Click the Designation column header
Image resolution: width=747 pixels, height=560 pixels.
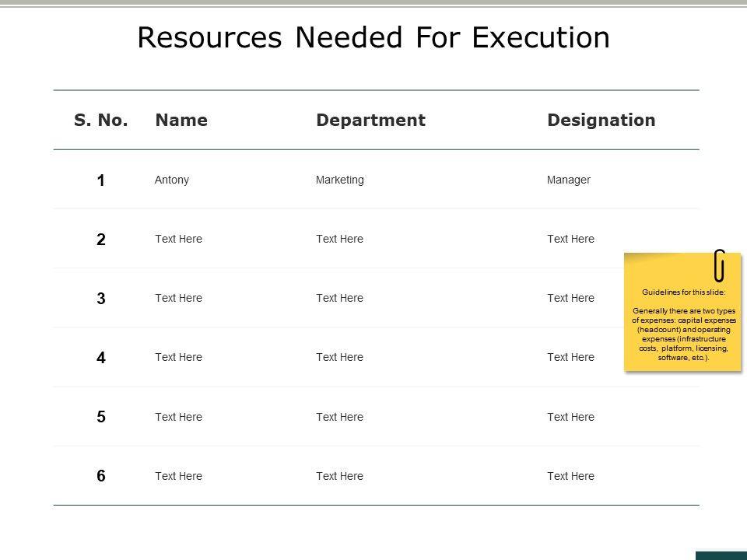click(601, 120)
